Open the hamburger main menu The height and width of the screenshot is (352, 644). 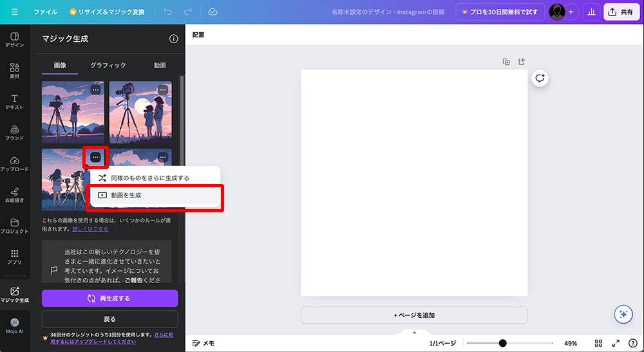pyautogui.click(x=15, y=12)
